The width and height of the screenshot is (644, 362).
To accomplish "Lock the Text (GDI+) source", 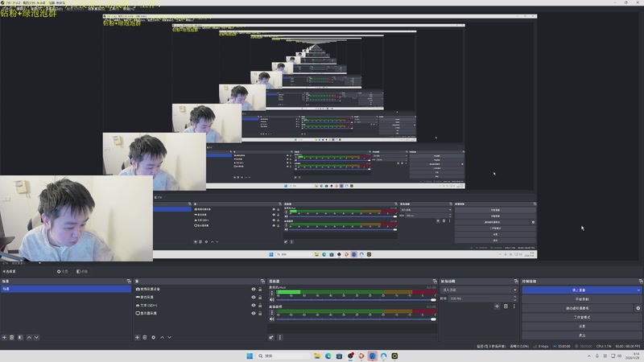I will (x=260, y=306).
